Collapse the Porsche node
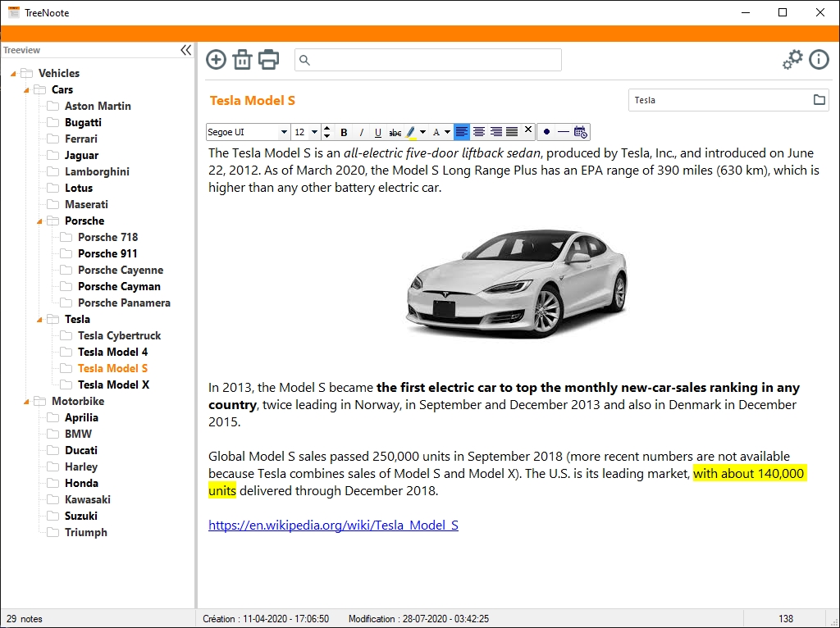 [x=39, y=221]
